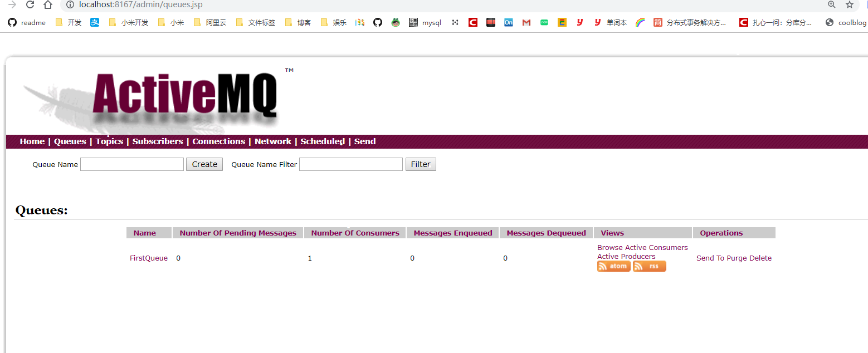Open the 文件标签 bookmark folder
This screenshot has width=868, height=353.
pyautogui.click(x=256, y=22)
